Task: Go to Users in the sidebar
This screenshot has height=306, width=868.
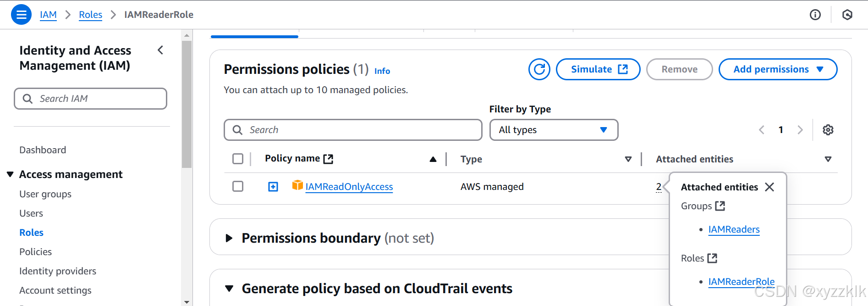Action: [x=31, y=213]
